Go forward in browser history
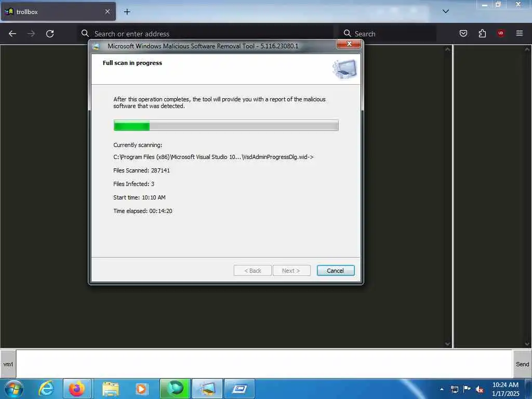Image resolution: width=532 pixels, height=399 pixels. click(x=31, y=34)
